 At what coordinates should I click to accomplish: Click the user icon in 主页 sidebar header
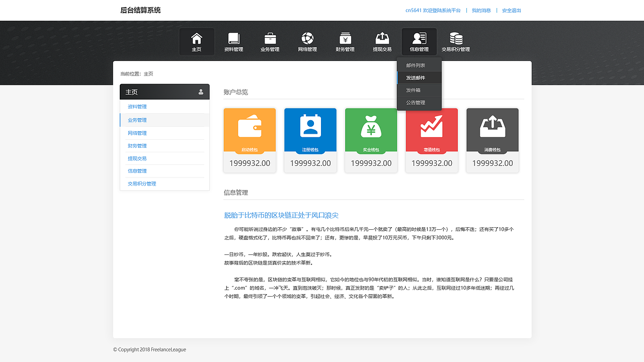(x=201, y=92)
